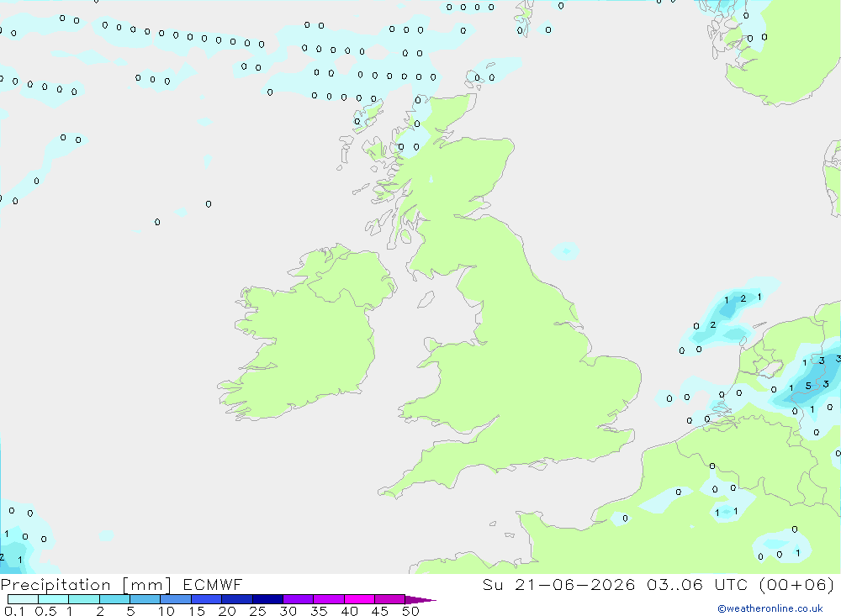Click the 20–25 mm legend color swatch

pyautogui.click(x=236, y=599)
